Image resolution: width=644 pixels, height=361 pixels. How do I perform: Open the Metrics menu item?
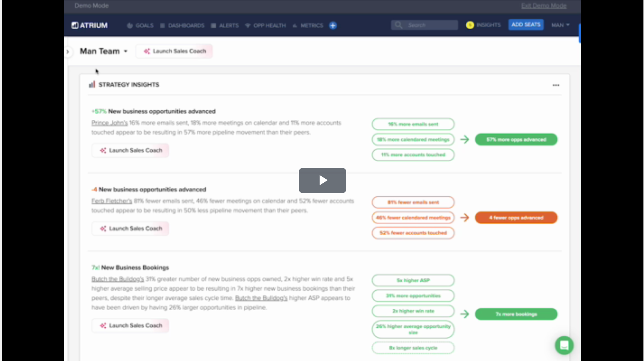pyautogui.click(x=308, y=25)
